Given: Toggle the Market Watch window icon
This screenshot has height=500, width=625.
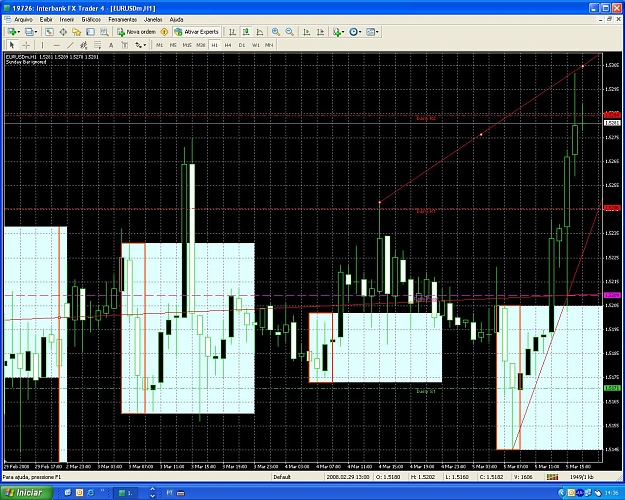Looking at the screenshot, I should coord(49,32).
